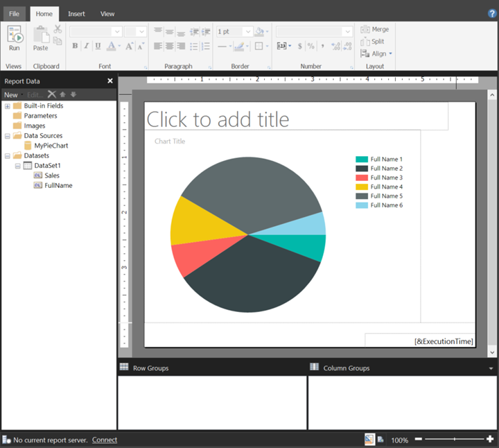Open the Insert ribbon tab

(76, 14)
